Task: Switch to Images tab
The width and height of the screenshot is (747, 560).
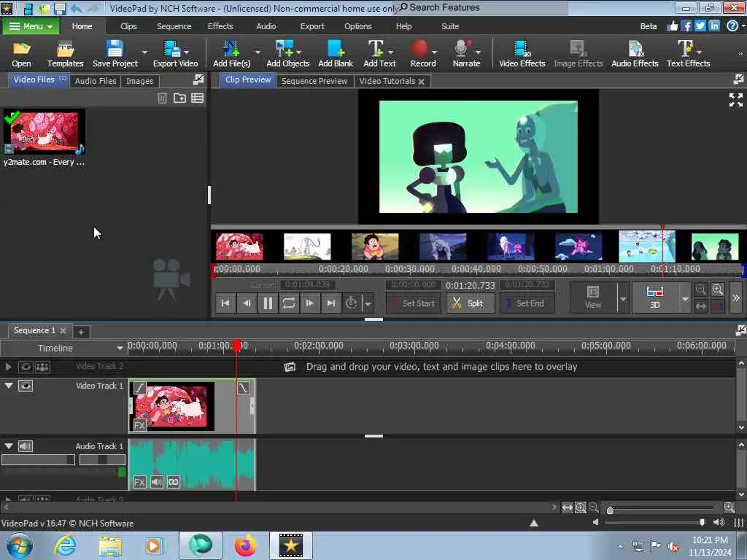Action: [x=139, y=81]
